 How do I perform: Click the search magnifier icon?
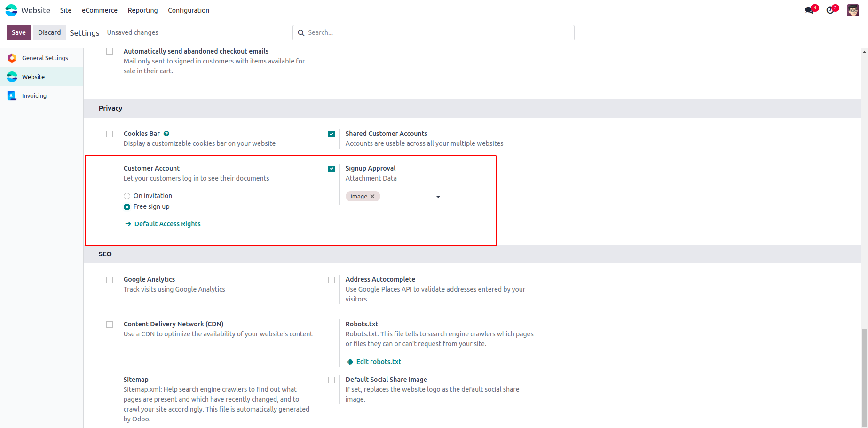coord(301,33)
